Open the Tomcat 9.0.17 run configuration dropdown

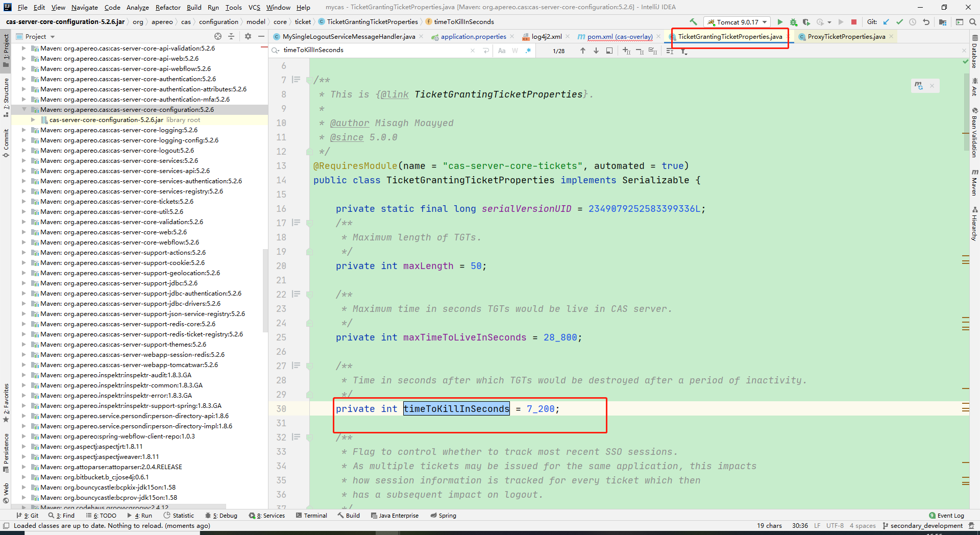click(x=737, y=22)
